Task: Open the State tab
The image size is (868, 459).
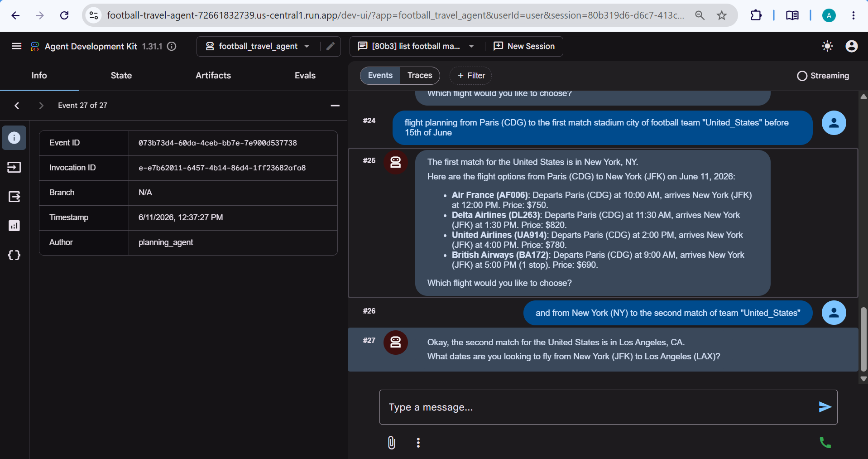Action: [x=121, y=76]
